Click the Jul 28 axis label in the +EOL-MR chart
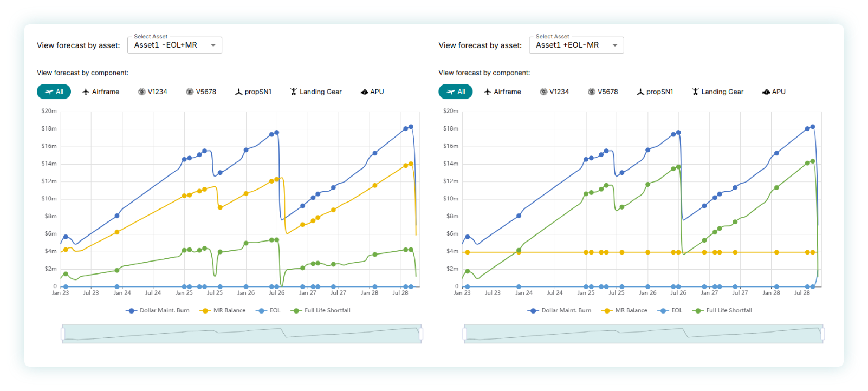The width and height of the screenshot is (868, 391). (x=802, y=293)
